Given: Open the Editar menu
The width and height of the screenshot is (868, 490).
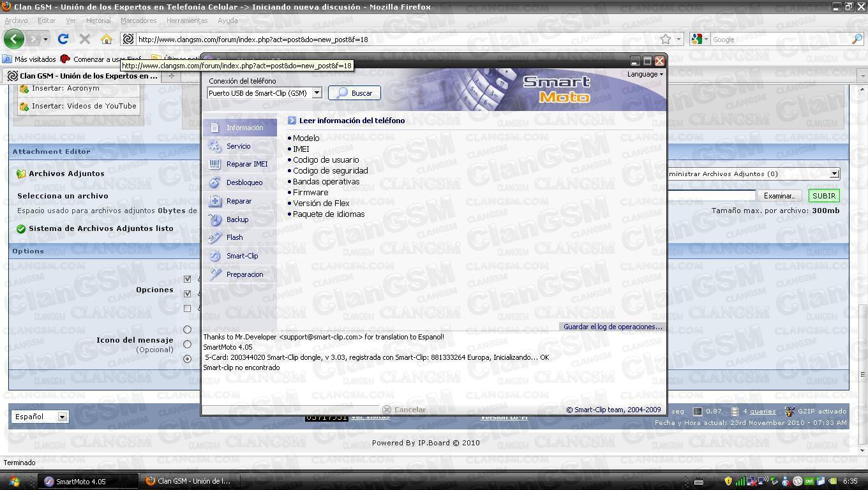Looking at the screenshot, I should tap(47, 20).
